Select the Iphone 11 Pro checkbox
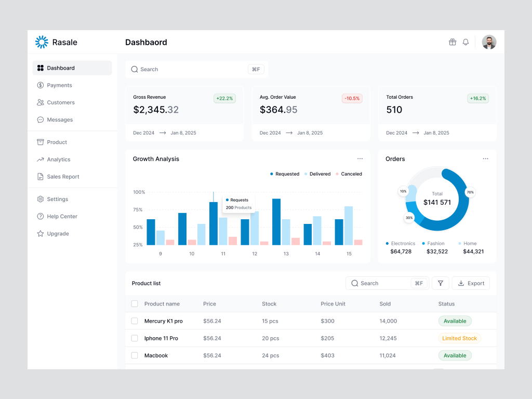Viewport: 532px width, 399px height. point(134,338)
